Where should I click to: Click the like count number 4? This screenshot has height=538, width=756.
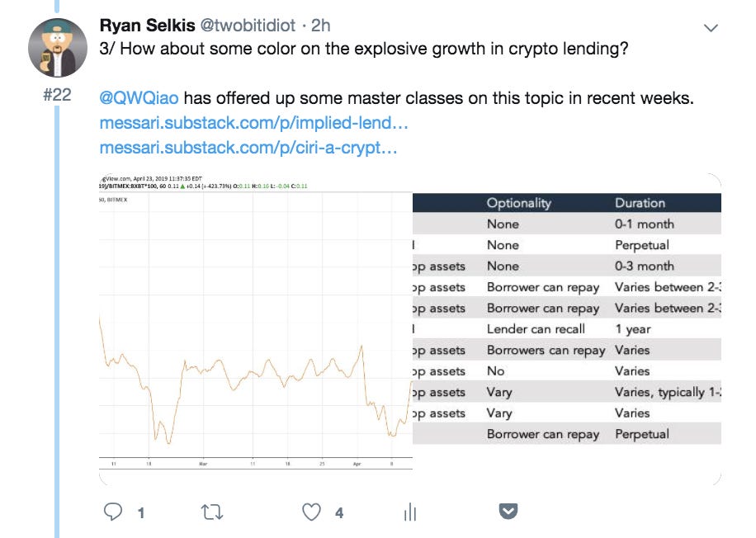click(339, 513)
